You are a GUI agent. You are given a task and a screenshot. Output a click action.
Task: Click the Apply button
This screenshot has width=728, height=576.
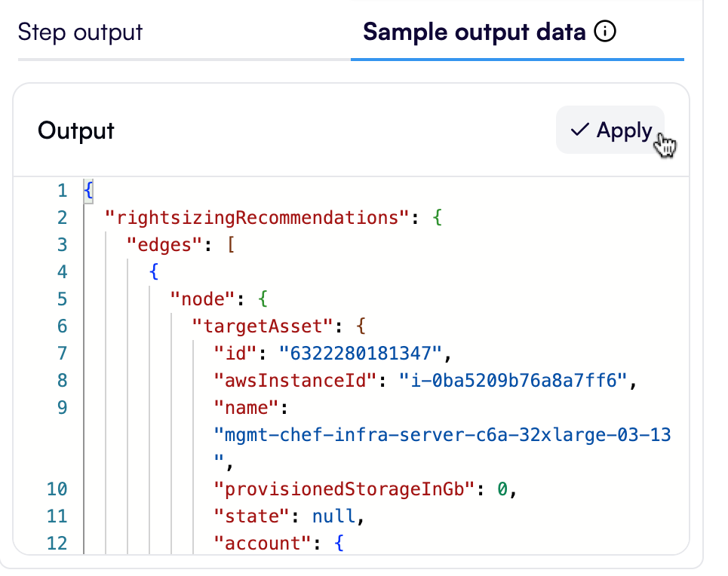[610, 130]
